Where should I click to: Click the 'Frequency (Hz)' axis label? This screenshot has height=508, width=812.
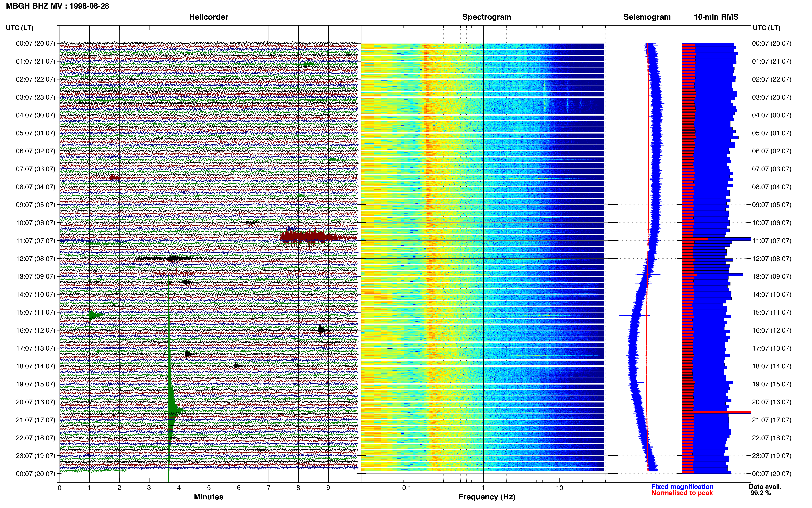tap(487, 497)
